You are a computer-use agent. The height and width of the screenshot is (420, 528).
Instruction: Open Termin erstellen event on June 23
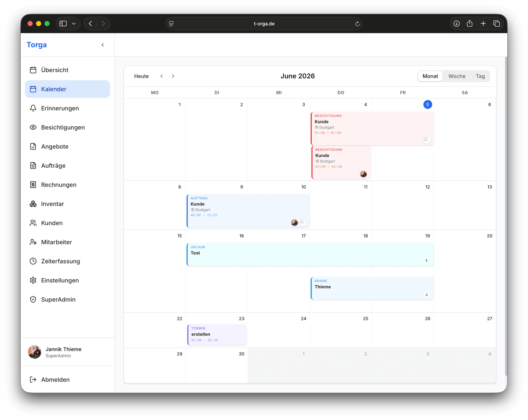point(217,335)
